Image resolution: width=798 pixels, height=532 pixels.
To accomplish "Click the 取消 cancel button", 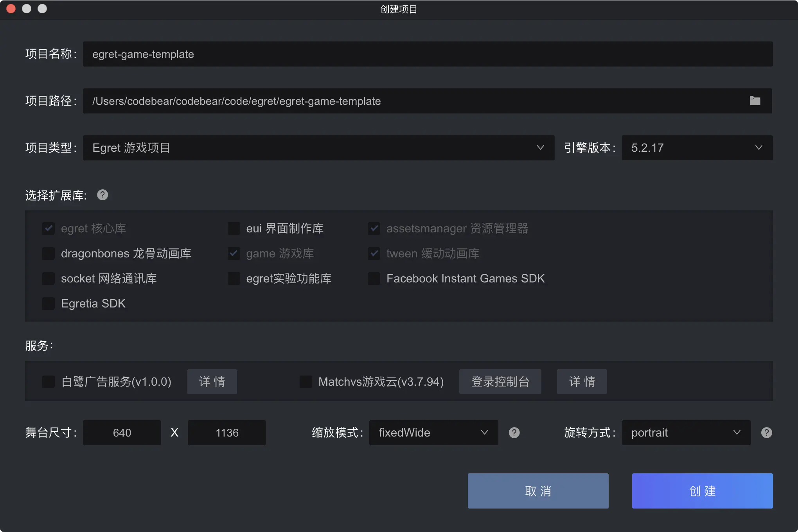I will pos(538,491).
